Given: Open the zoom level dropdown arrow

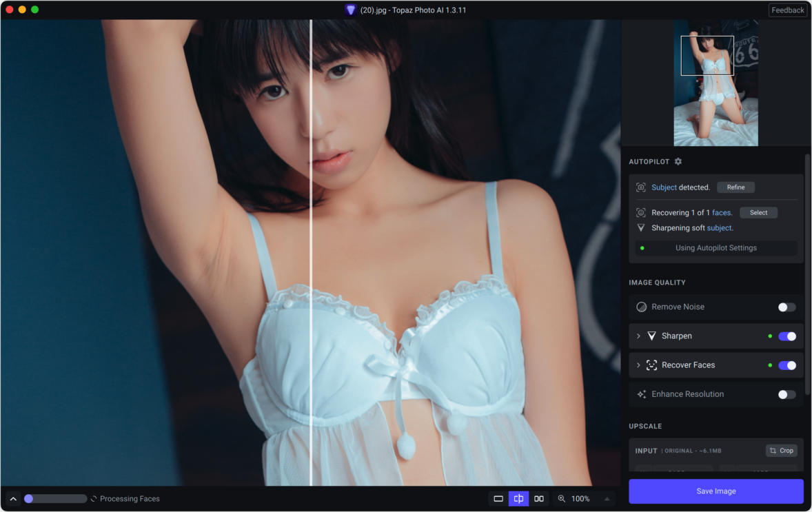Looking at the screenshot, I should point(607,499).
